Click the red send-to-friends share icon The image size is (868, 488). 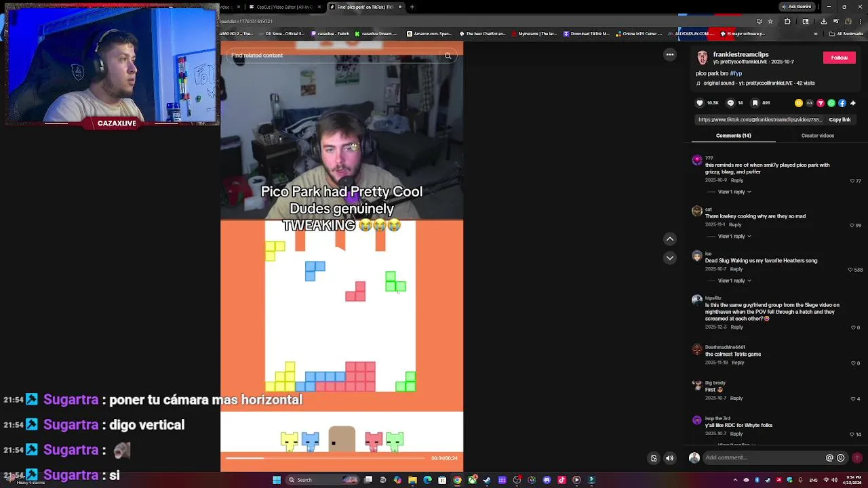tap(821, 103)
